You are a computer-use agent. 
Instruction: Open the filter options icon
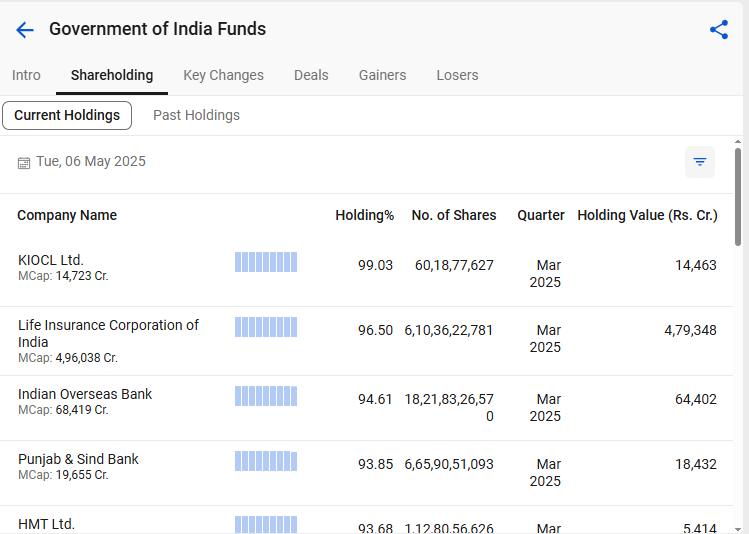[x=700, y=162]
